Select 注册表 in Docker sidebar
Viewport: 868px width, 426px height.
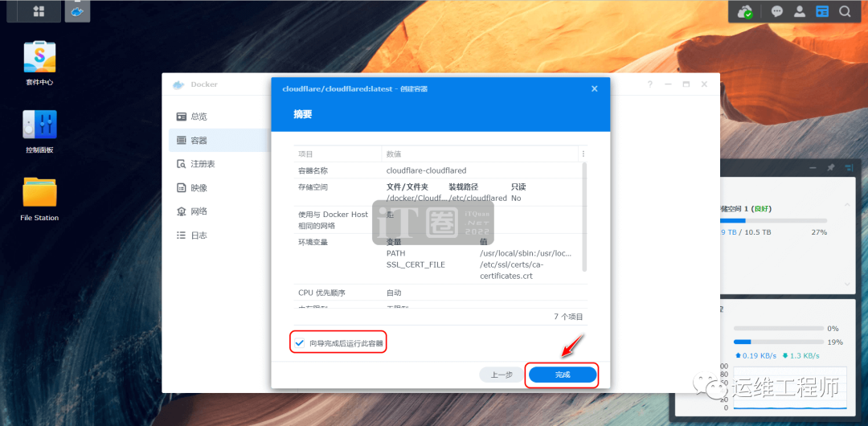(219, 164)
